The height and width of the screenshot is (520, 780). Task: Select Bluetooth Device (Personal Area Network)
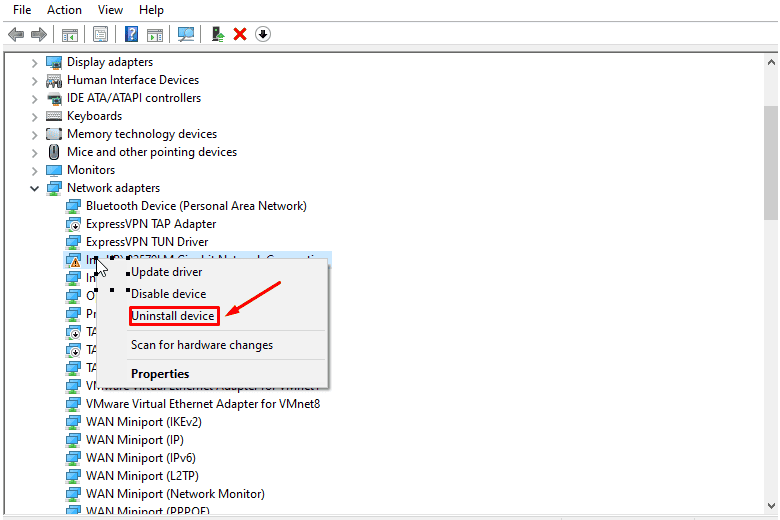tap(196, 206)
